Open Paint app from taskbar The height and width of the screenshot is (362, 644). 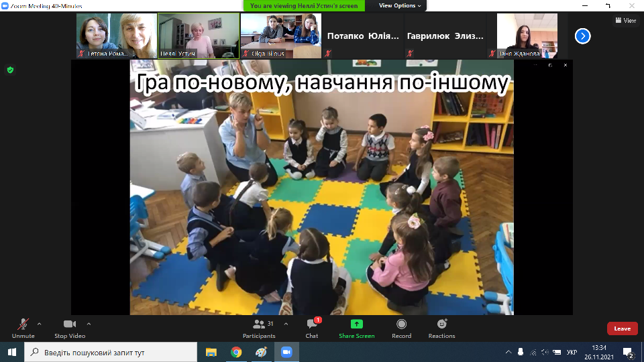261,352
